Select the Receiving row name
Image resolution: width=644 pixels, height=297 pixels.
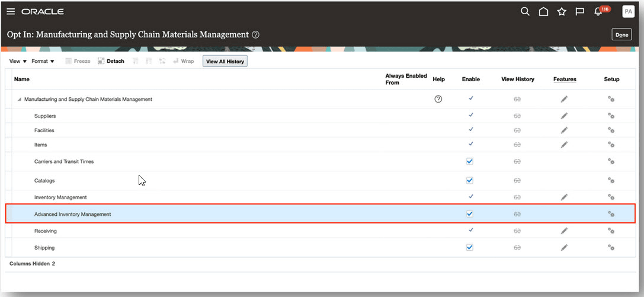tap(46, 231)
